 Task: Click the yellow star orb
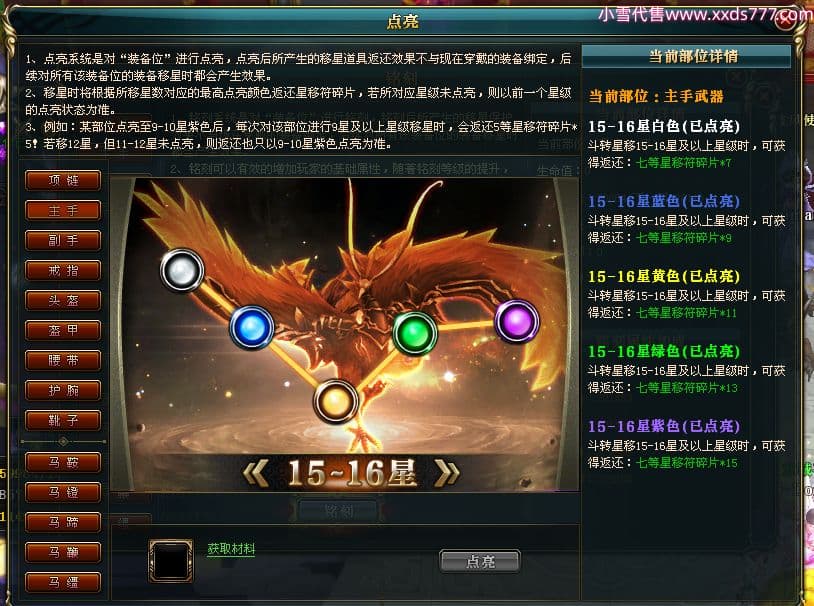[335, 401]
